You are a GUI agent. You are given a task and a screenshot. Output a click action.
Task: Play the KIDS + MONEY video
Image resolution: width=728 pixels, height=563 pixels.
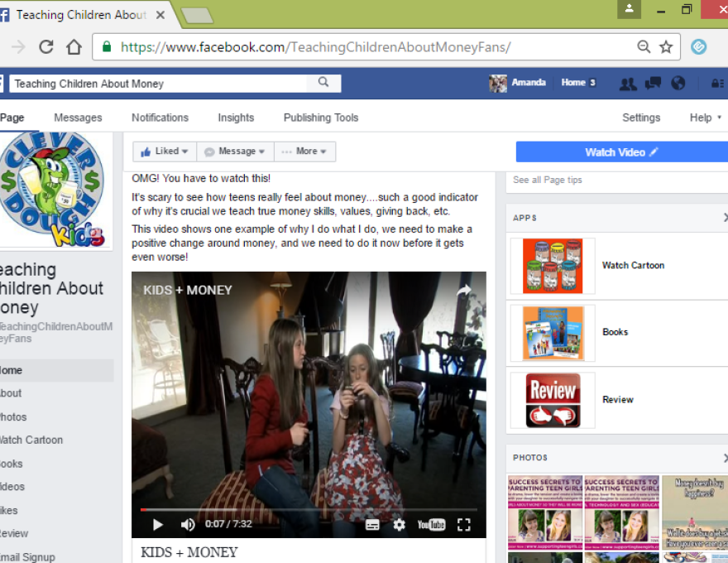(157, 525)
